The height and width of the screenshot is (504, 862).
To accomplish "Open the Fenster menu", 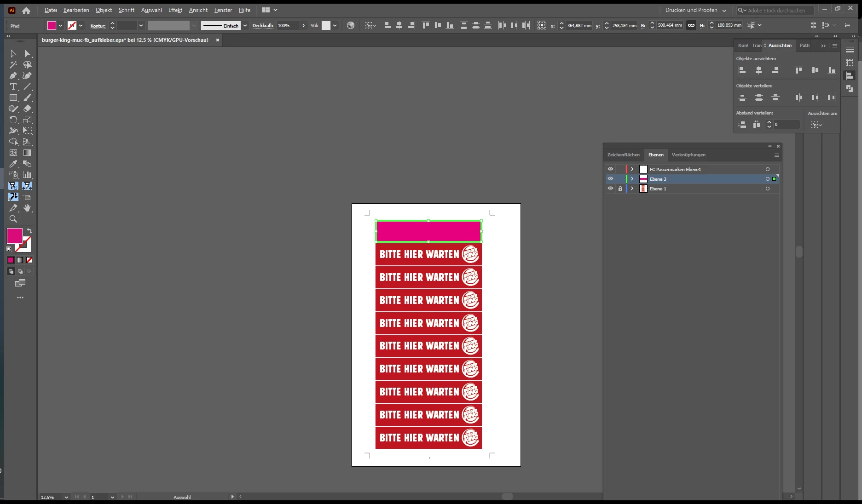I will tap(223, 10).
